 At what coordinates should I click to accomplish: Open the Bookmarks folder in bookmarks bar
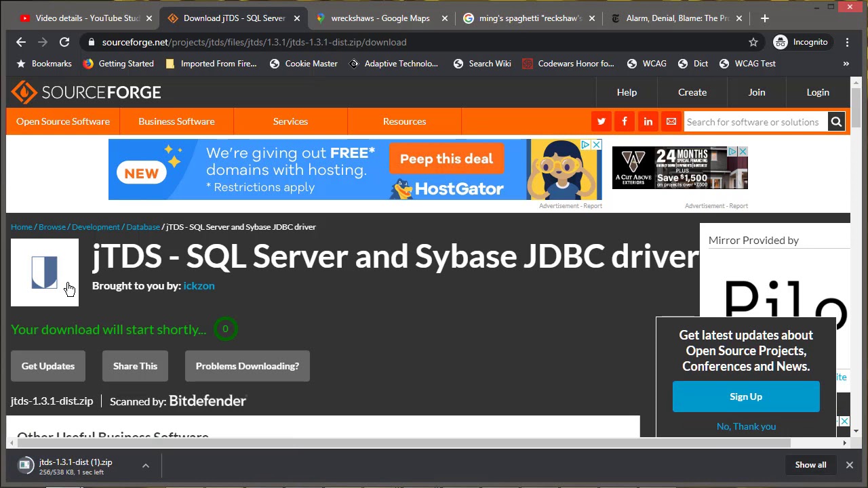pos(43,64)
